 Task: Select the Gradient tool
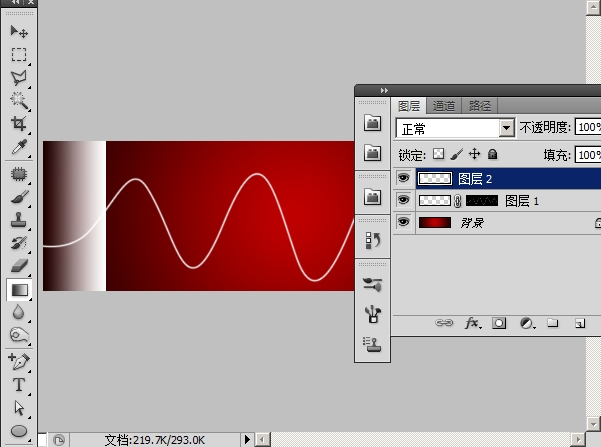(x=19, y=290)
